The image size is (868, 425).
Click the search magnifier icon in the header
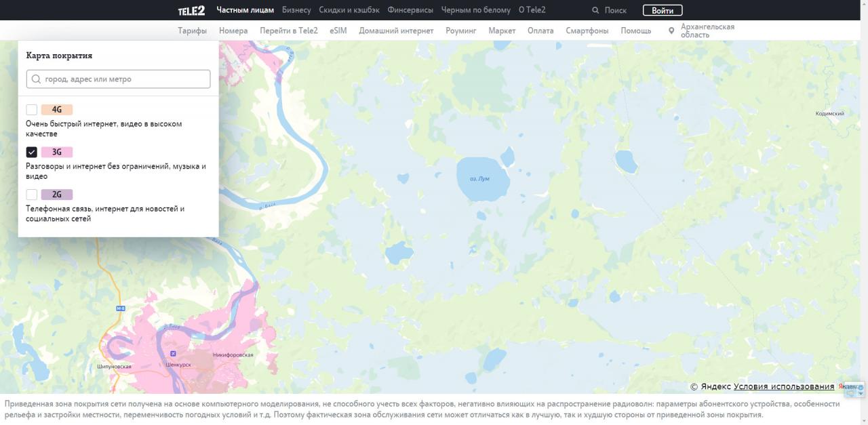595,10
